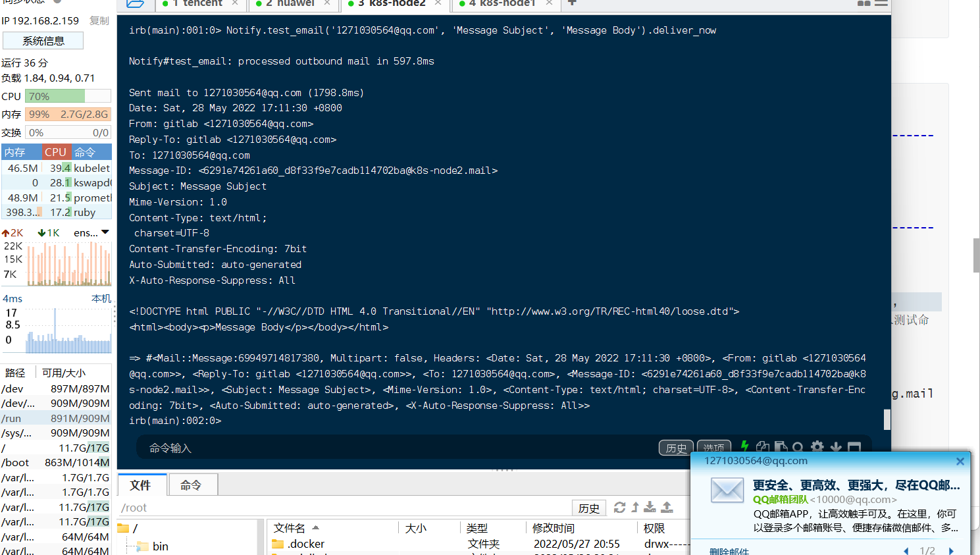This screenshot has width=980, height=555.
Task: Sort processes by 命令 column
Action: (91, 152)
